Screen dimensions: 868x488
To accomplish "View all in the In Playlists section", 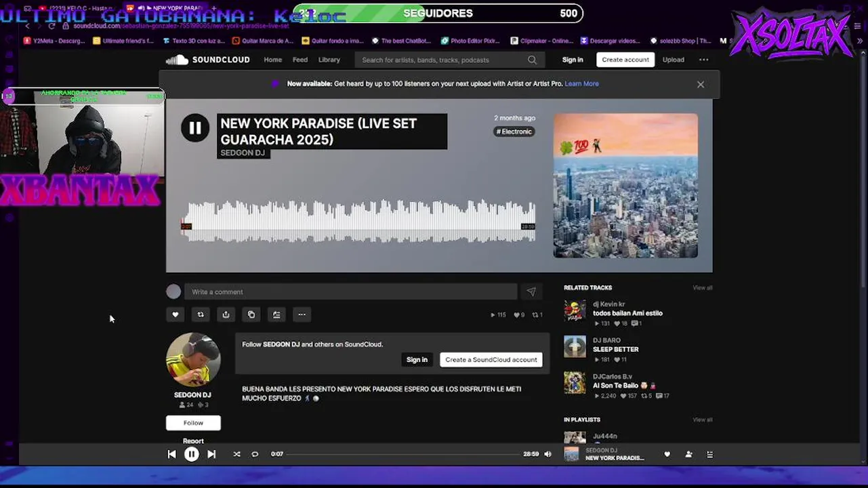I will click(702, 420).
